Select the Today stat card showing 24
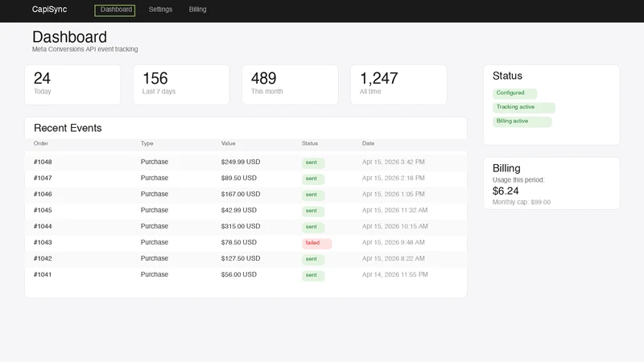644x362 pixels. pos(72,84)
